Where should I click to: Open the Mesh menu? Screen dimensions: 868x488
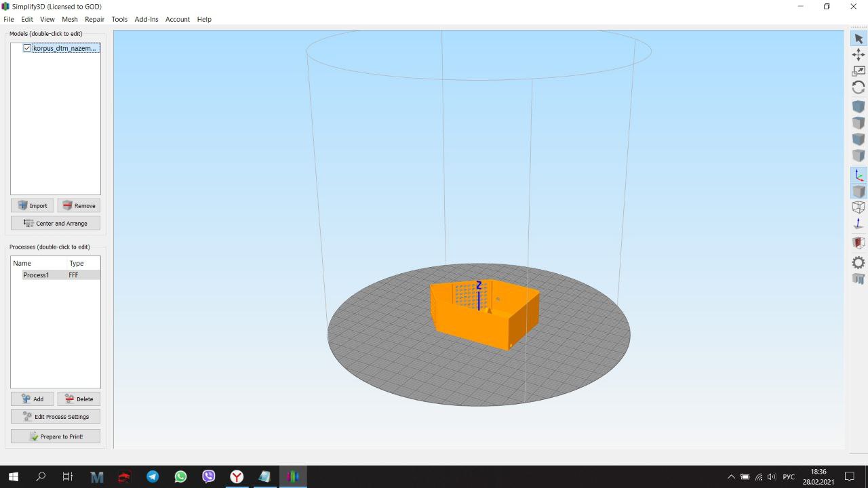click(x=70, y=19)
